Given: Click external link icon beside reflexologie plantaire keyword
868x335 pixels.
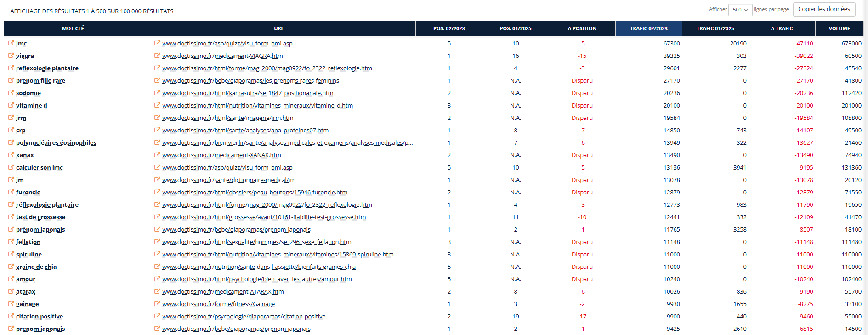Looking at the screenshot, I should pyautogui.click(x=11, y=68).
